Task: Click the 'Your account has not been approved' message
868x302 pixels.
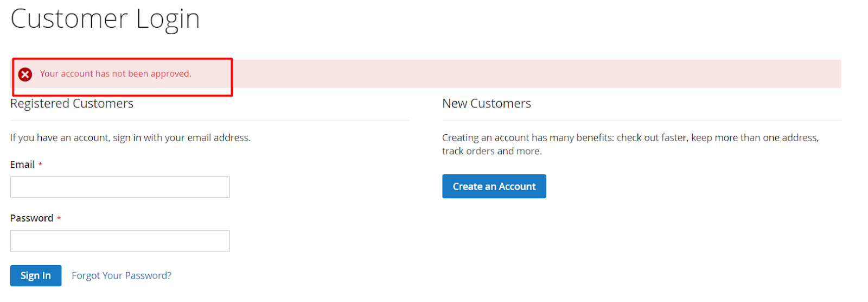Action: pyautogui.click(x=116, y=74)
